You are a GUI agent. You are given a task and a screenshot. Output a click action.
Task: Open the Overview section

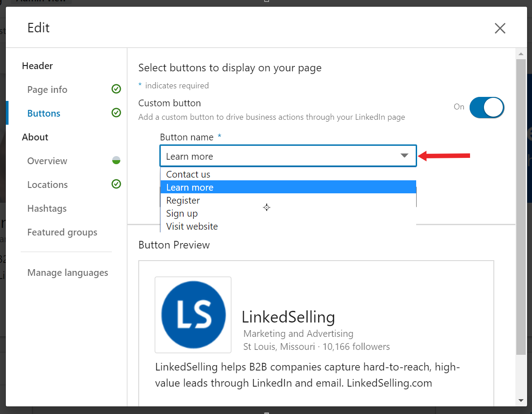pos(47,161)
